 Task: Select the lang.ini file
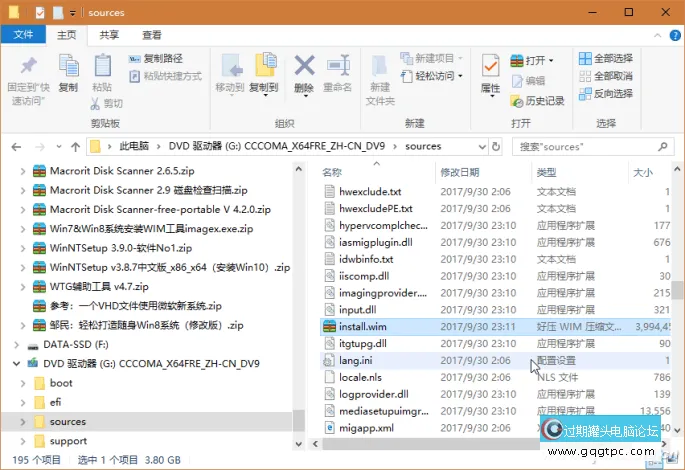point(495,360)
